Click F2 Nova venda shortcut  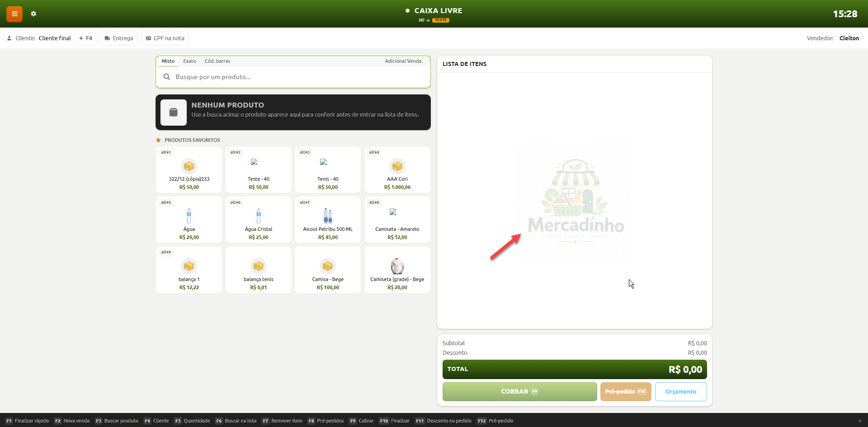pyautogui.click(x=72, y=421)
